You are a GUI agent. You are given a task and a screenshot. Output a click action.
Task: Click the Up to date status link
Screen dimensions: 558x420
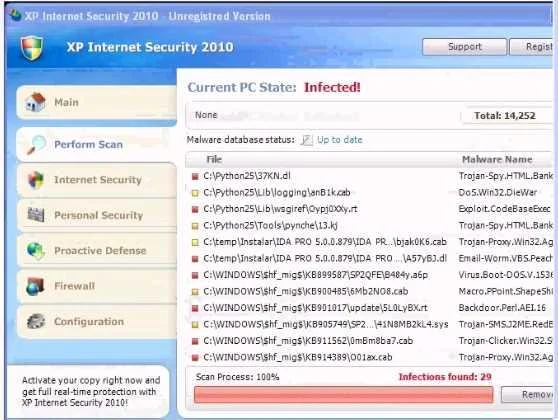tap(339, 140)
